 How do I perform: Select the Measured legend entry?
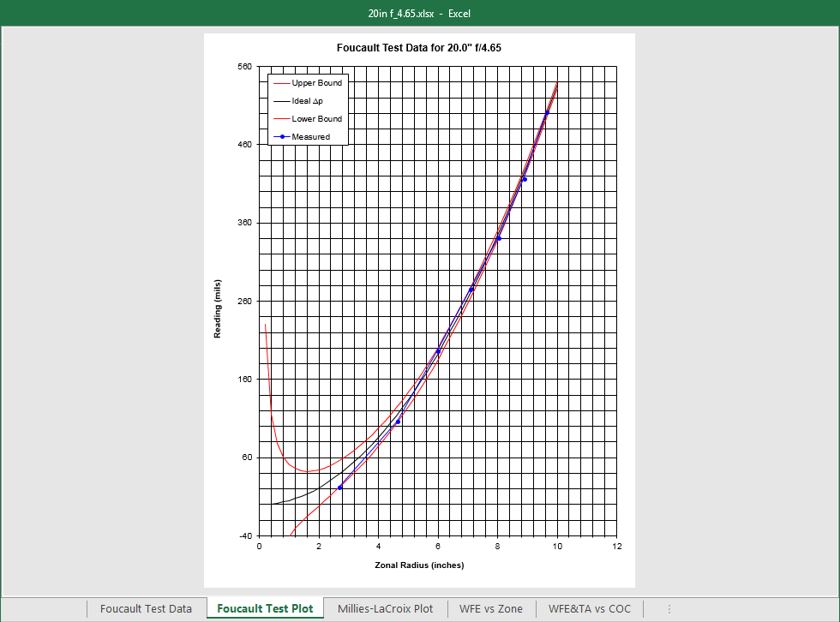point(310,137)
